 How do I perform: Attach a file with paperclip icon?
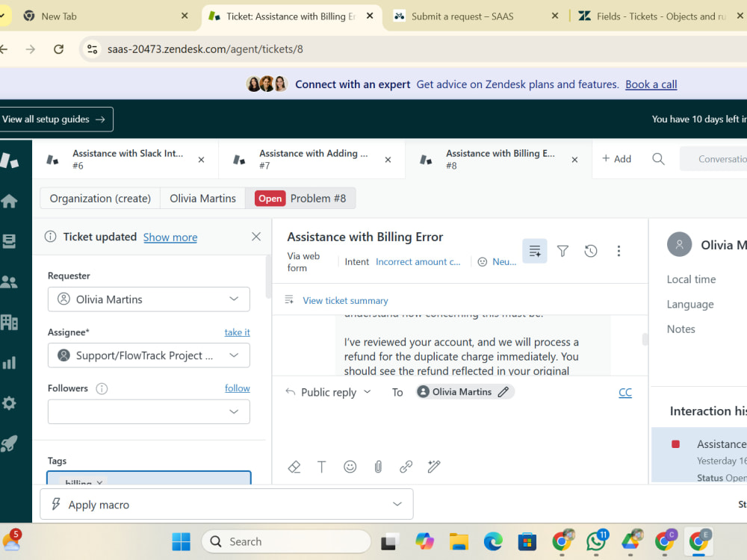pyautogui.click(x=378, y=467)
